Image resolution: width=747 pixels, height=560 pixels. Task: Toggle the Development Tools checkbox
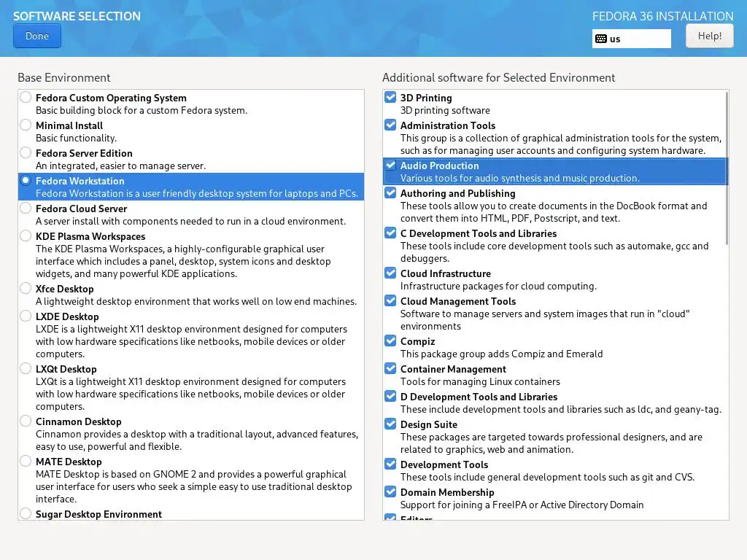pos(390,464)
